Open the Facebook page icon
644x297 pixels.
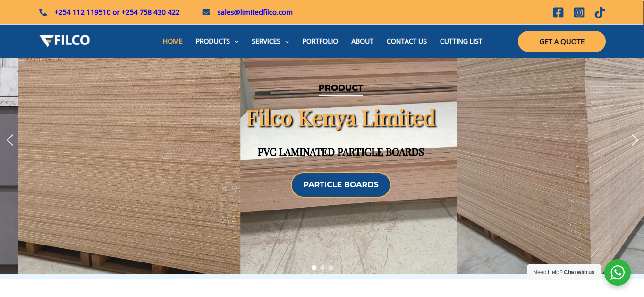click(x=558, y=12)
